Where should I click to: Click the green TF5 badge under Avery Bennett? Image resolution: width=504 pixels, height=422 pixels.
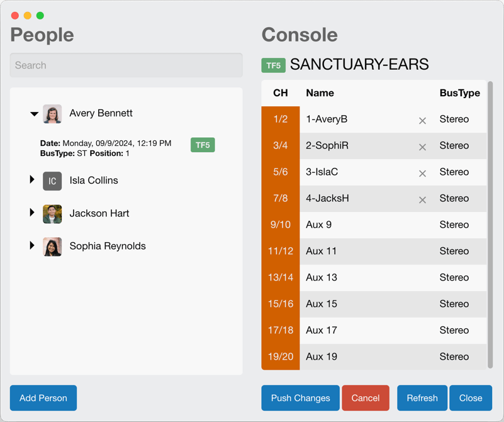pos(203,145)
